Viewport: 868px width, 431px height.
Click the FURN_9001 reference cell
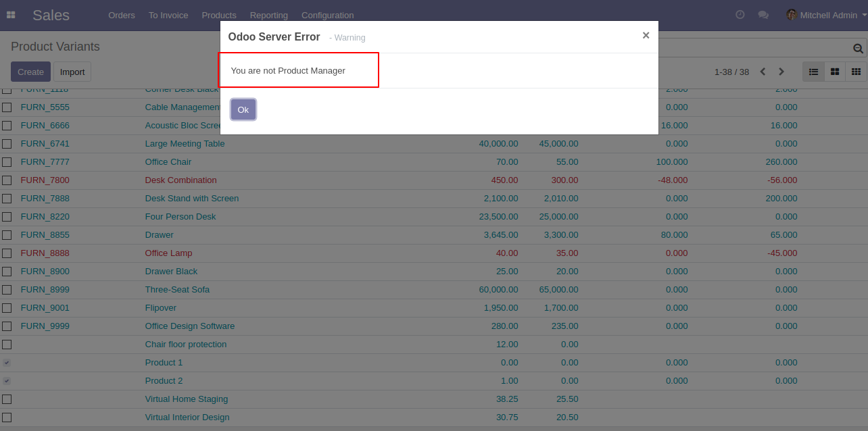pos(45,307)
